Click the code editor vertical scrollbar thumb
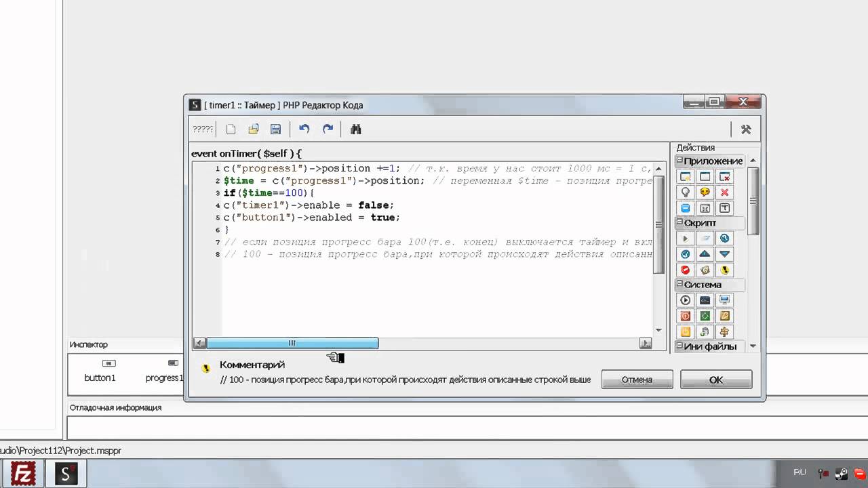The height and width of the screenshot is (488, 868). [x=658, y=224]
